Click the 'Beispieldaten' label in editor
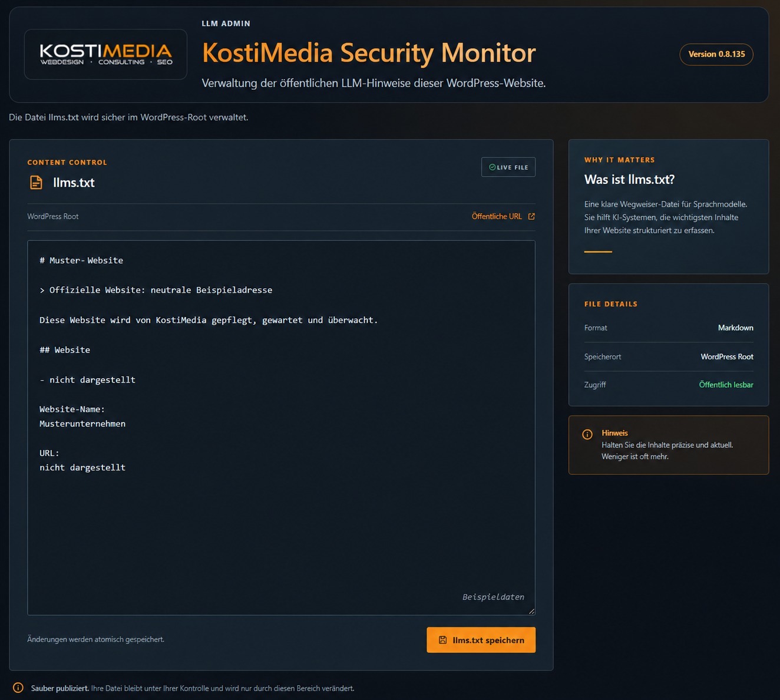The height and width of the screenshot is (700, 780). [x=493, y=597]
